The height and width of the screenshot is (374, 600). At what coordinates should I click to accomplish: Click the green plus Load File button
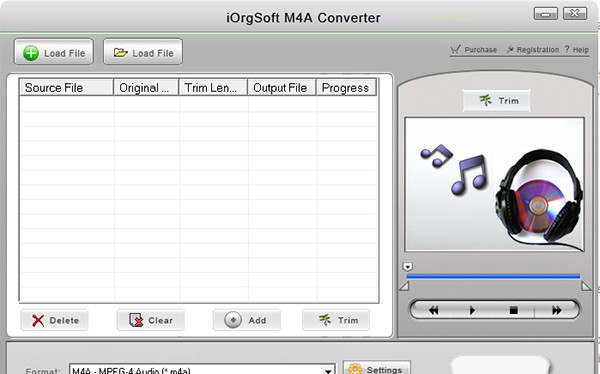coord(54,52)
